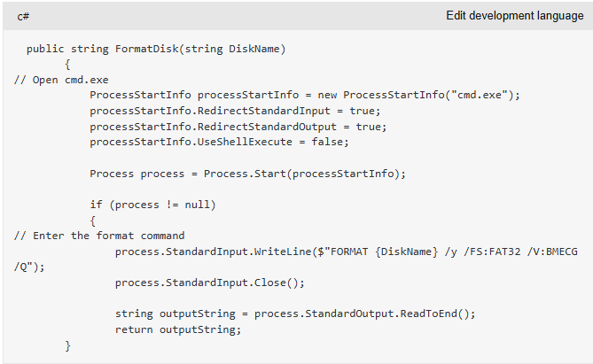
Task: Click the Process.Start(processStartInfo) line
Action: [x=247, y=174]
